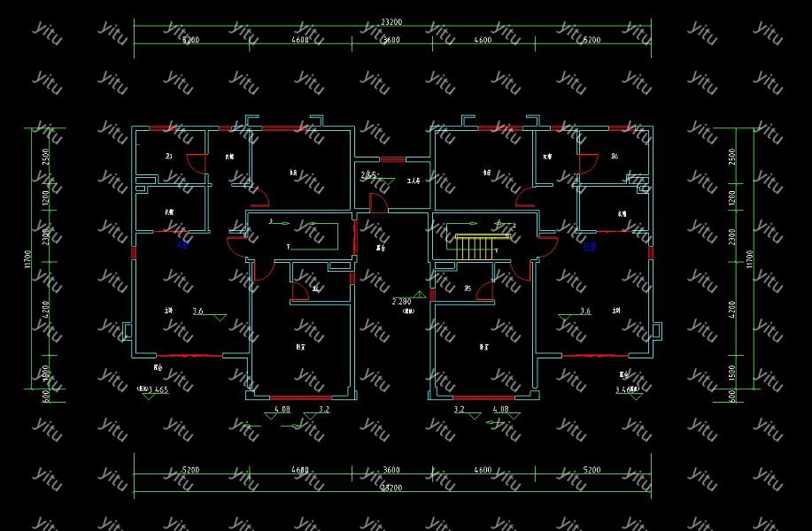Click the 2.280 elevation value in the center
The image size is (812, 531).
coord(402,301)
